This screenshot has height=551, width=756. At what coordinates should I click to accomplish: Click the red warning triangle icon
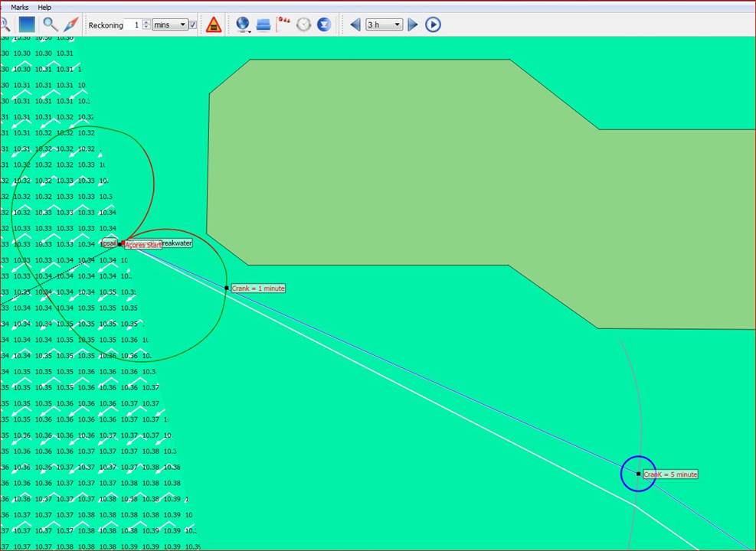[x=214, y=24]
